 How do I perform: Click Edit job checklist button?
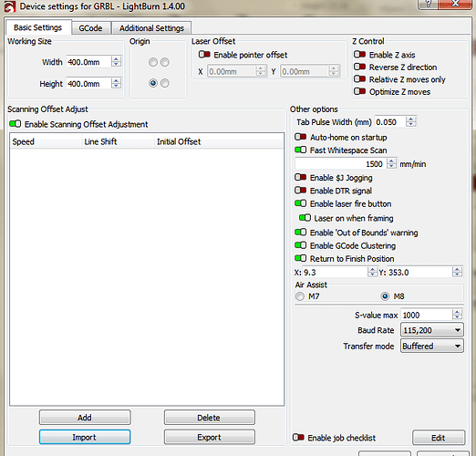(439, 438)
